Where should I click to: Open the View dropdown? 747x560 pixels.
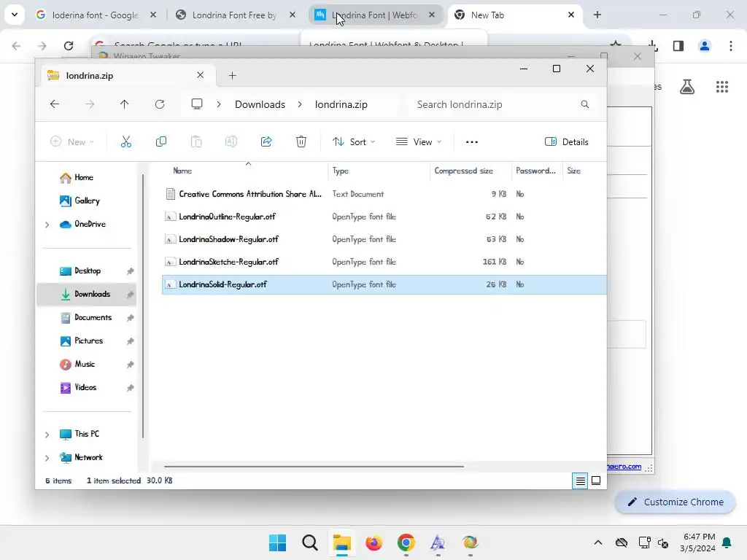(x=419, y=142)
